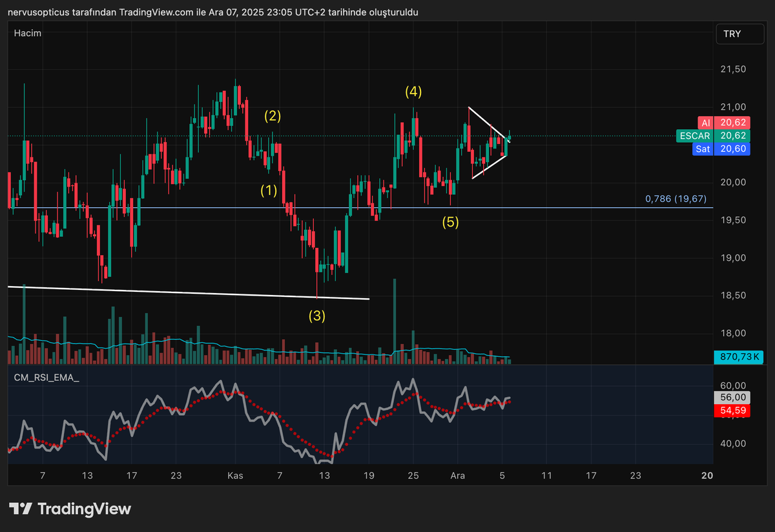Select the 56,00 RSI value label

pos(731,398)
